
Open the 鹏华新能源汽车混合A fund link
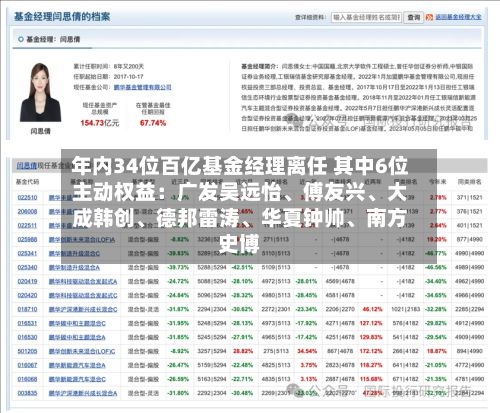(77, 366)
